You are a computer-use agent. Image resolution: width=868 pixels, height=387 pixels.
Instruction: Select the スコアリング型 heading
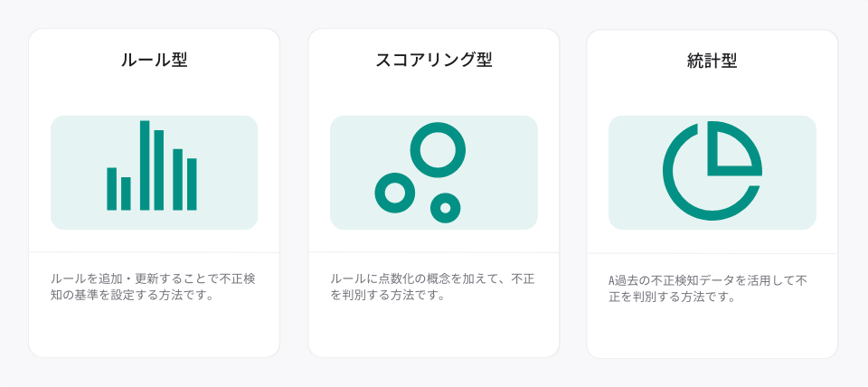tap(433, 60)
